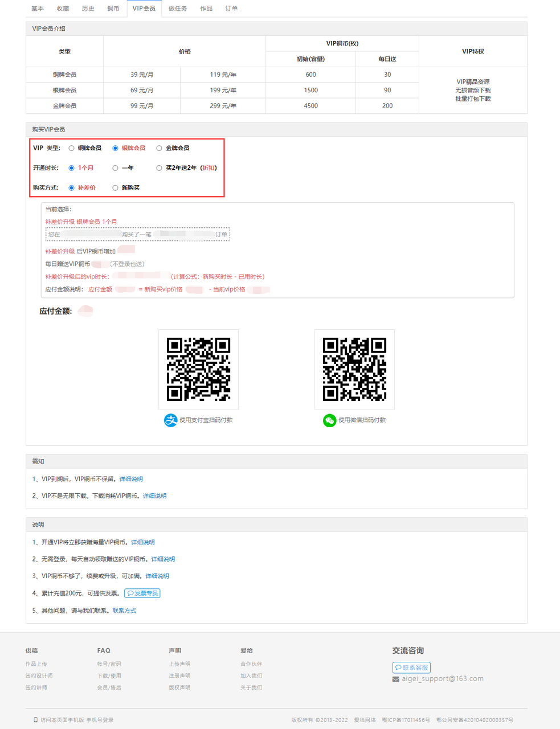This screenshot has width=560, height=729.
Task: Click 39 元/月 price cell
Action: [x=142, y=75]
